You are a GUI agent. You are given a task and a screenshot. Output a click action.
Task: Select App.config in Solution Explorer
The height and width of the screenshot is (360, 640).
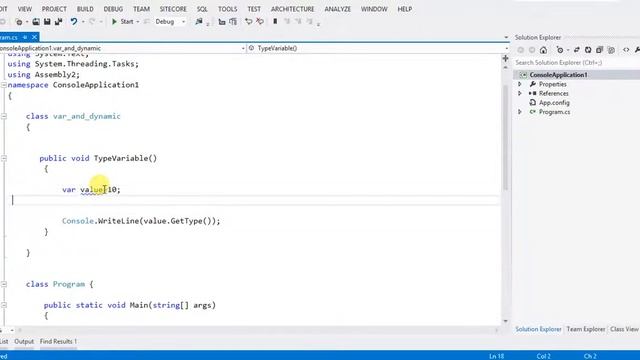click(554, 103)
